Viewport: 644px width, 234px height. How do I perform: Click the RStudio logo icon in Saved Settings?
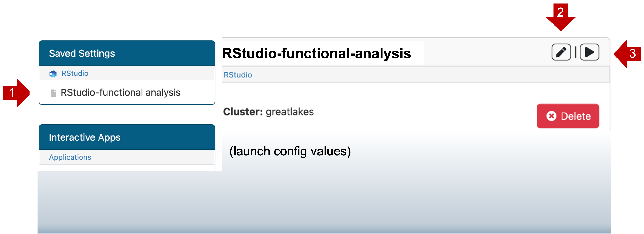point(53,74)
